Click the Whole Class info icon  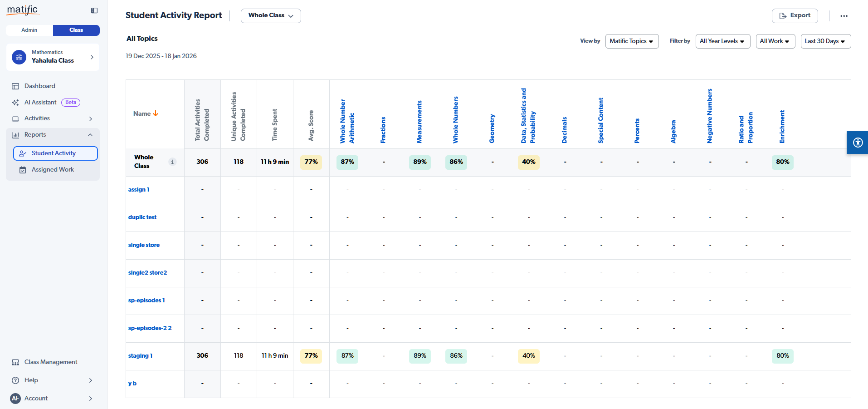(x=172, y=162)
